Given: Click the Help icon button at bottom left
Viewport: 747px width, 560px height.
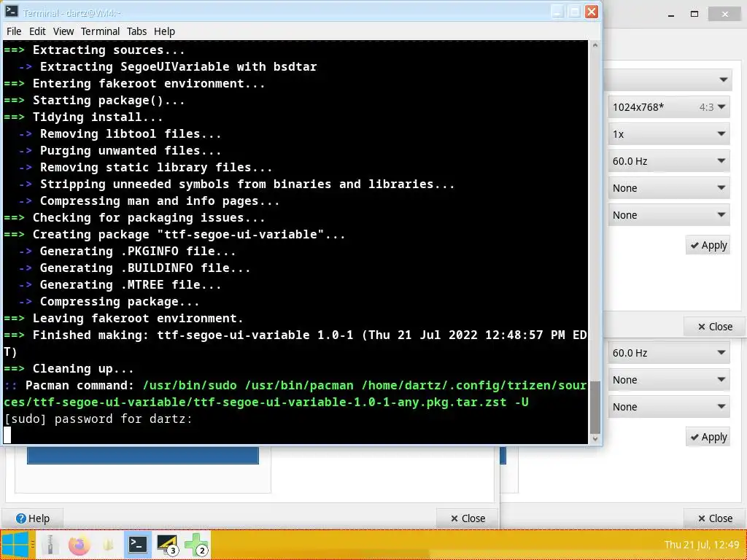Looking at the screenshot, I should pyautogui.click(x=32, y=518).
